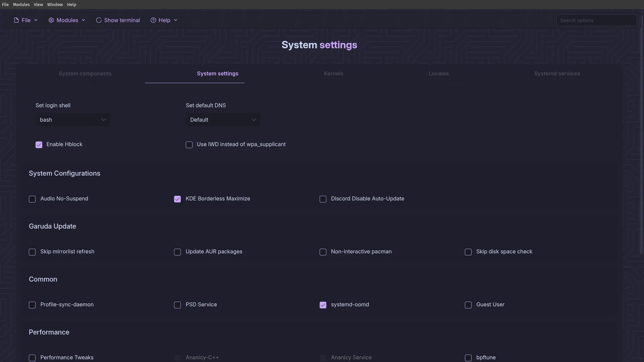Click the Help question mark icon

(x=153, y=20)
